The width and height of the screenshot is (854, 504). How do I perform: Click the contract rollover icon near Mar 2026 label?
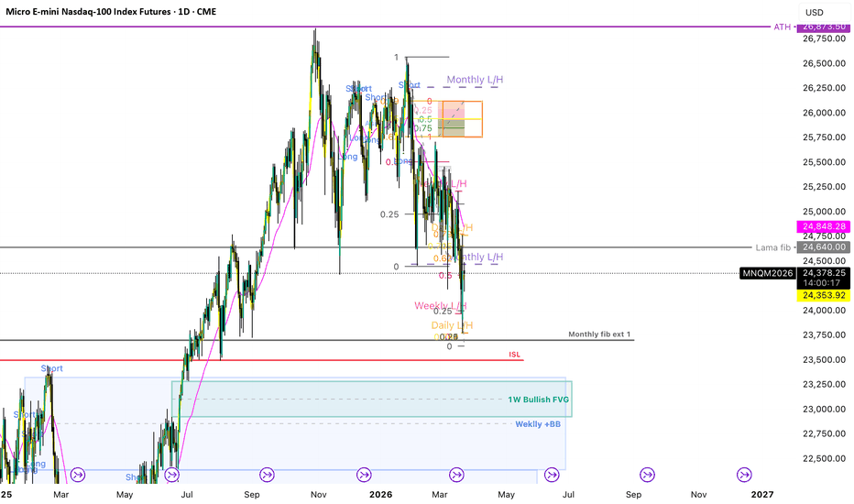456,475
